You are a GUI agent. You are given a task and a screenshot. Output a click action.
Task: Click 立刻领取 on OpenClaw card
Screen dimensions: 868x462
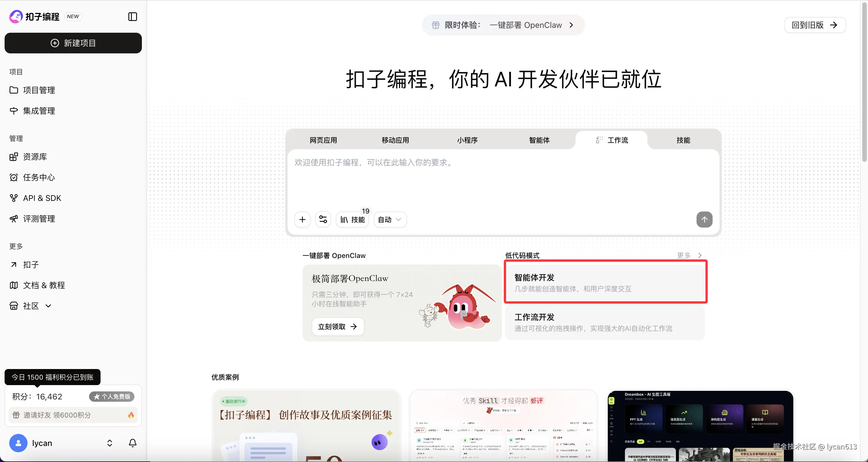click(337, 326)
